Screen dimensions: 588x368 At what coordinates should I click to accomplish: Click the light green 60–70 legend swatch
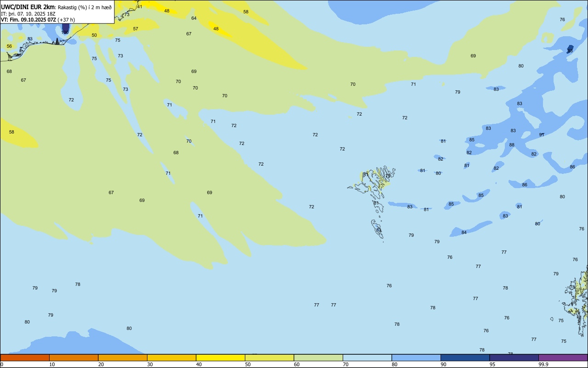point(318,357)
